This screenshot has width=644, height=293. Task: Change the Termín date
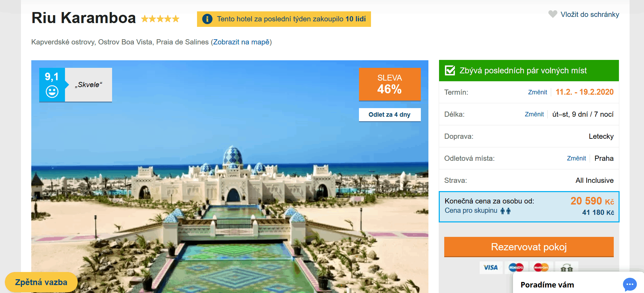pyautogui.click(x=537, y=92)
